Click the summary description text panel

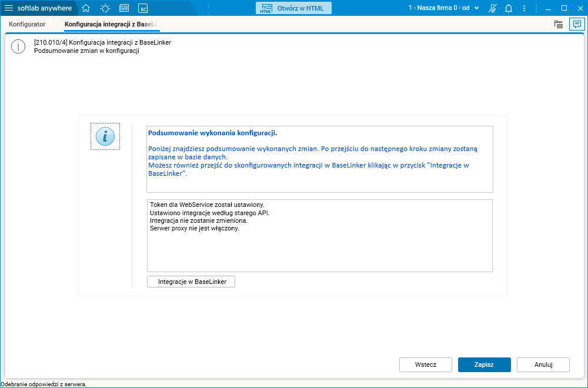click(319, 159)
